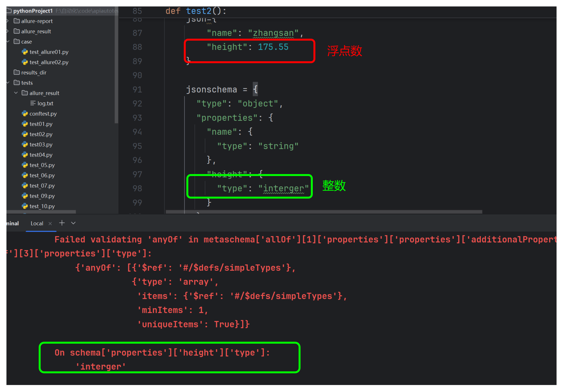Viewport: 563px width, 392px height.
Task: Click the results_dir folder icon
Action: 17,72
